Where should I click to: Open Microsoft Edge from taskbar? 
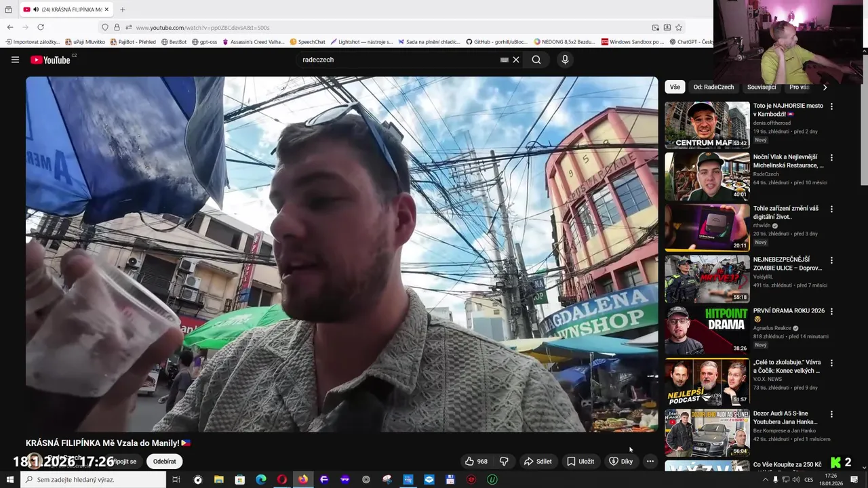click(260, 480)
